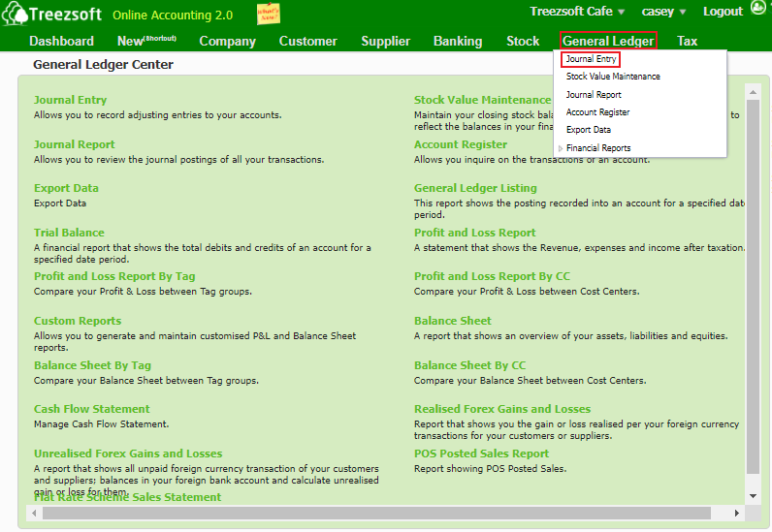The width and height of the screenshot is (772, 532).
Task: Open the Company menu
Action: pos(228,41)
